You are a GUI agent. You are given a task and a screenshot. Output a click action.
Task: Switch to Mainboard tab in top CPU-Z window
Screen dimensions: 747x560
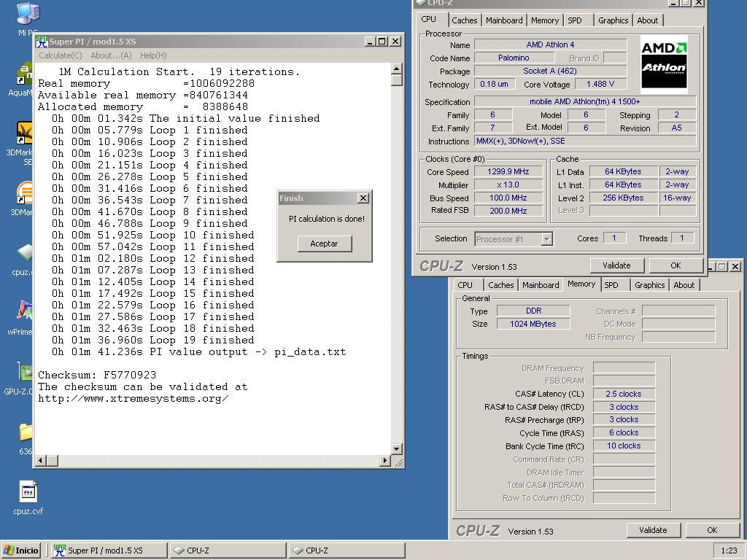pos(504,20)
